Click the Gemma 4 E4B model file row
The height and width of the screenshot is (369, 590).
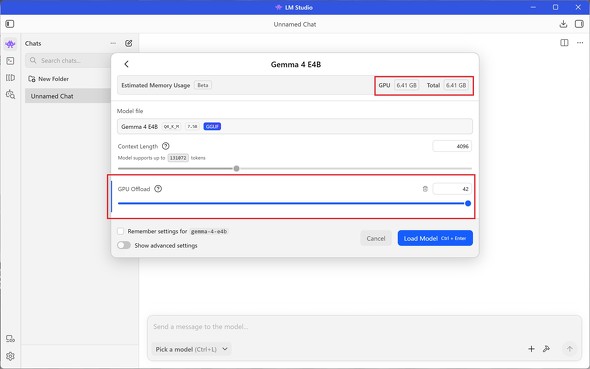(x=295, y=126)
